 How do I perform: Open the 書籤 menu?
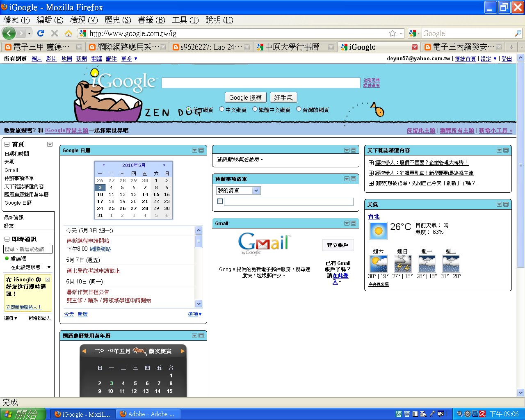pyautogui.click(x=151, y=20)
